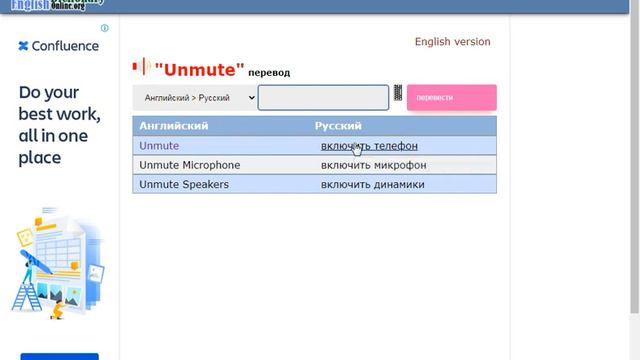Open включить телефон translation link

(x=369, y=146)
